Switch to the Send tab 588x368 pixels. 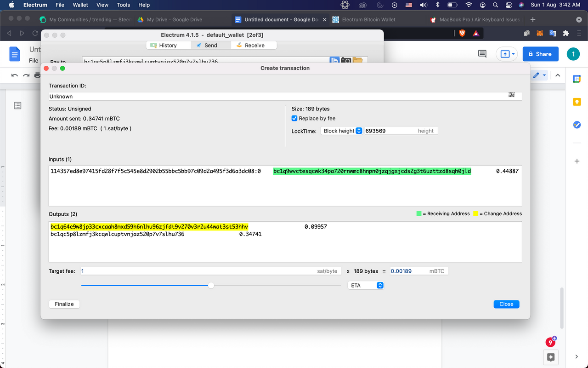pos(211,45)
